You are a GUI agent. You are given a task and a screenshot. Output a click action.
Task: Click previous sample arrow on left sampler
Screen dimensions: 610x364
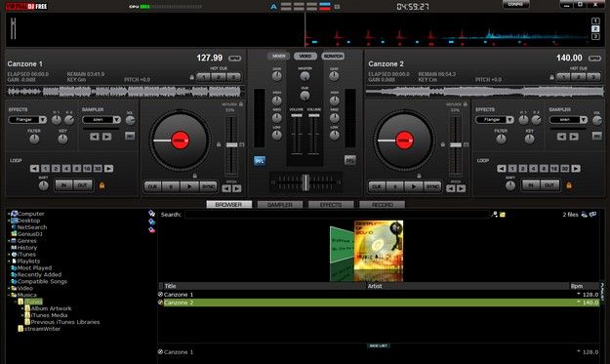(95, 137)
